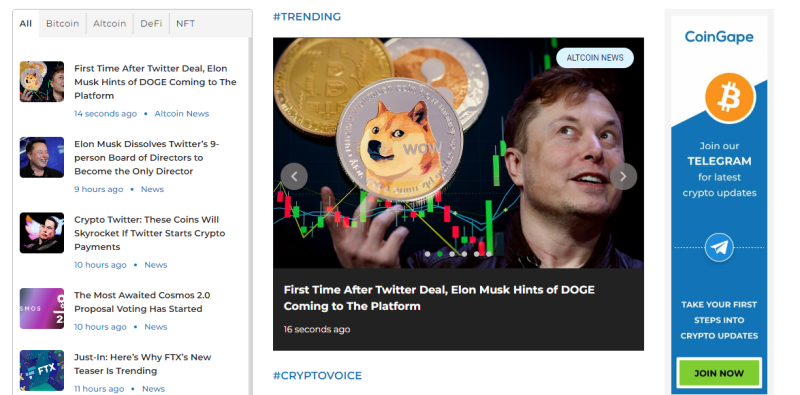Switch to the Bitcoin news tab
The image size is (800, 395).
(x=62, y=23)
